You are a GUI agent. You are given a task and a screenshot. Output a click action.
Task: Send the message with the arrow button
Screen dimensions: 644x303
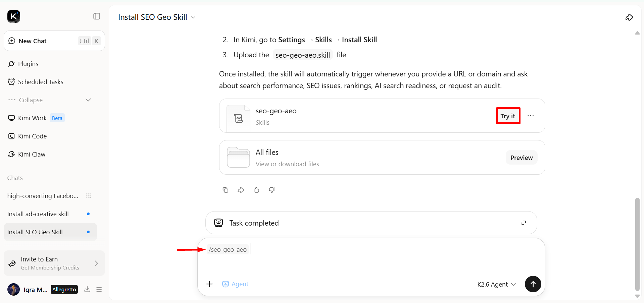[x=533, y=284]
